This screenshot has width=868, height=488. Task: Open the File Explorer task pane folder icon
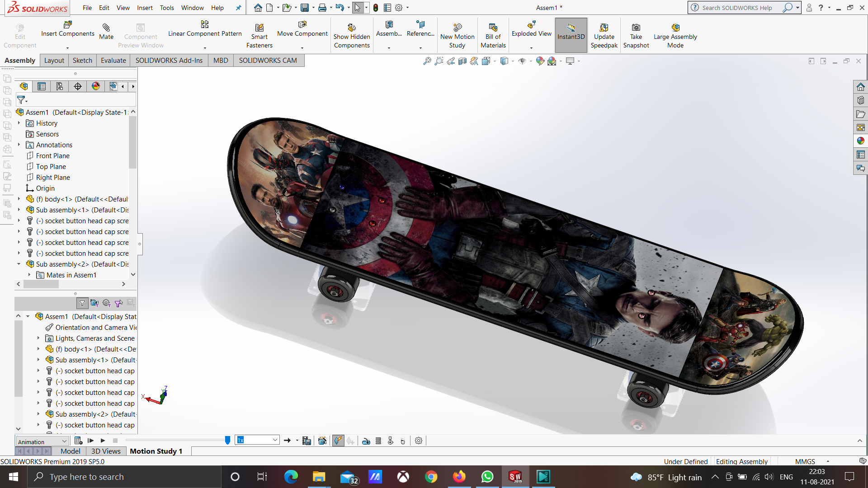(860, 114)
